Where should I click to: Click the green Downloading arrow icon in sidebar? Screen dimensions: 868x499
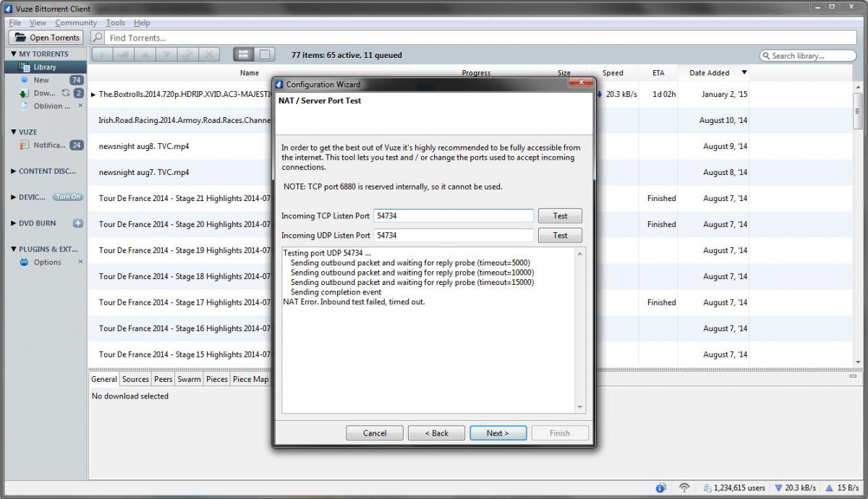point(25,93)
